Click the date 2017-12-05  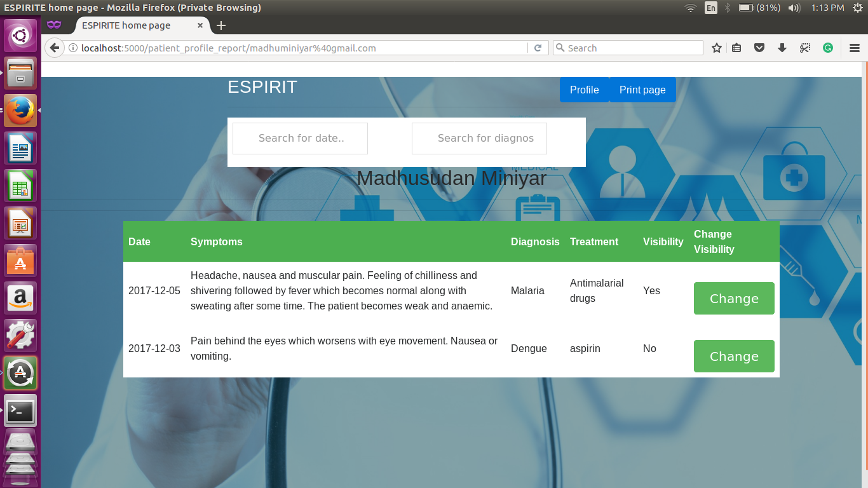[x=154, y=290]
